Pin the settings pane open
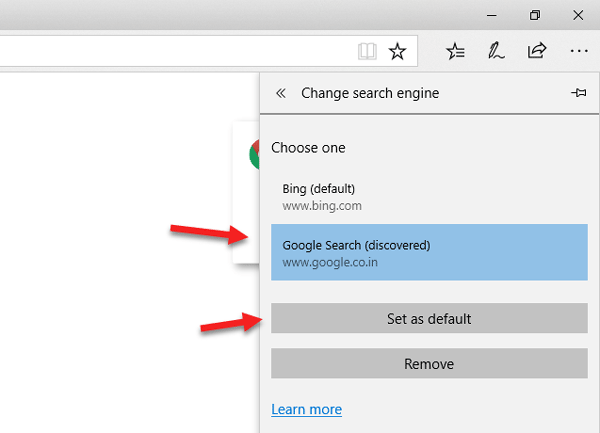This screenshot has height=433, width=600. point(578,93)
